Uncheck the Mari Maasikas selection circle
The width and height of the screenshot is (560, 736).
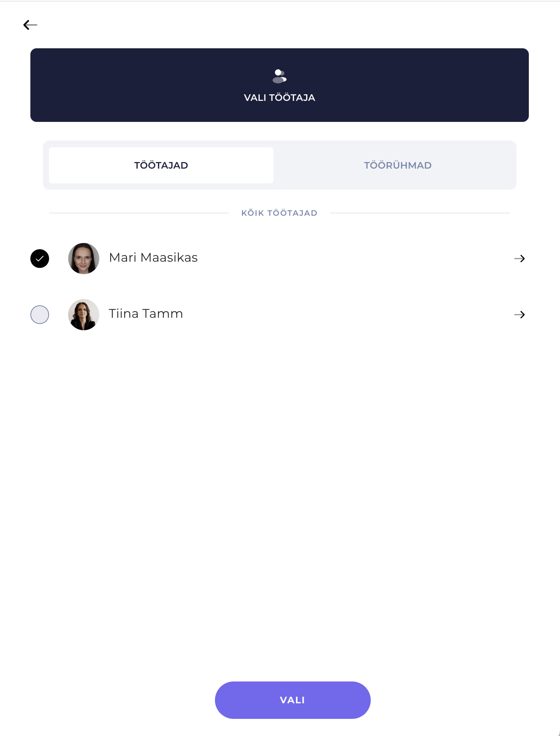(x=40, y=259)
